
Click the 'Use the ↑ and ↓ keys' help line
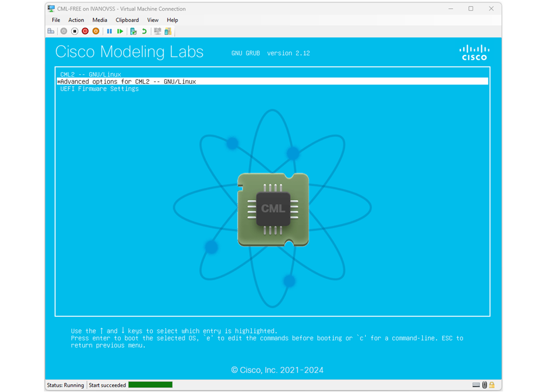[174, 331]
